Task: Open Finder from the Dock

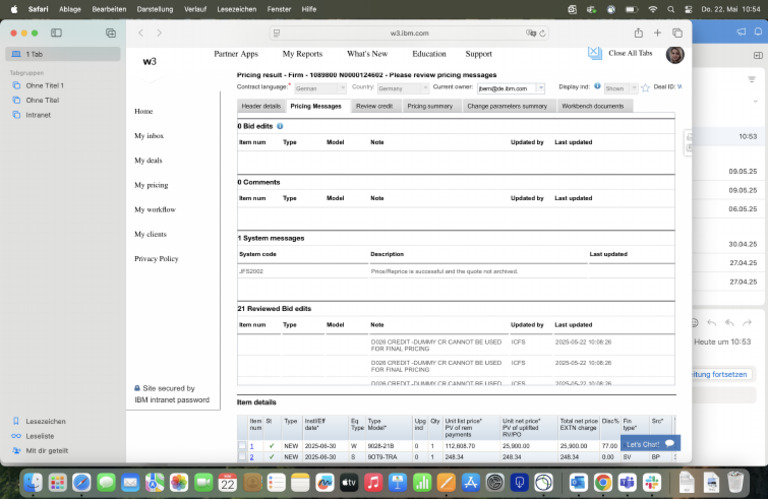Action: (33, 483)
